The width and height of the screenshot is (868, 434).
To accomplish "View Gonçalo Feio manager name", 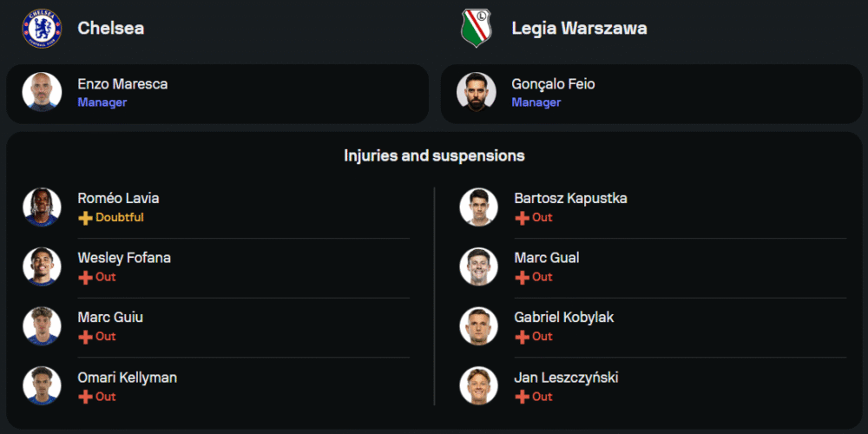I will (553, 84).
